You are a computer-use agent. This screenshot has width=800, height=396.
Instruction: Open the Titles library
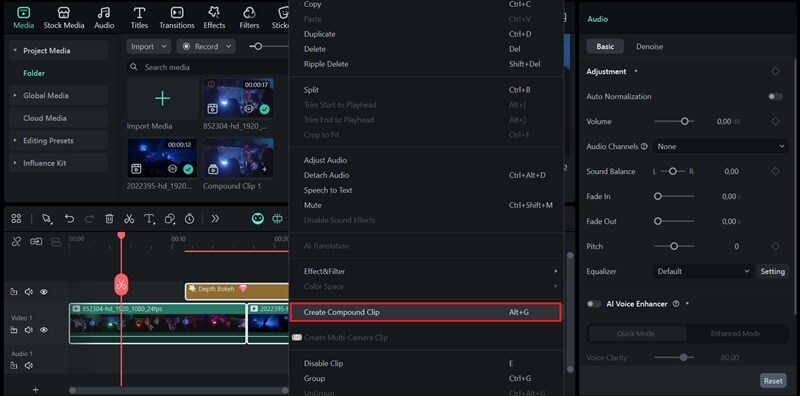click(x=139, y=18)
